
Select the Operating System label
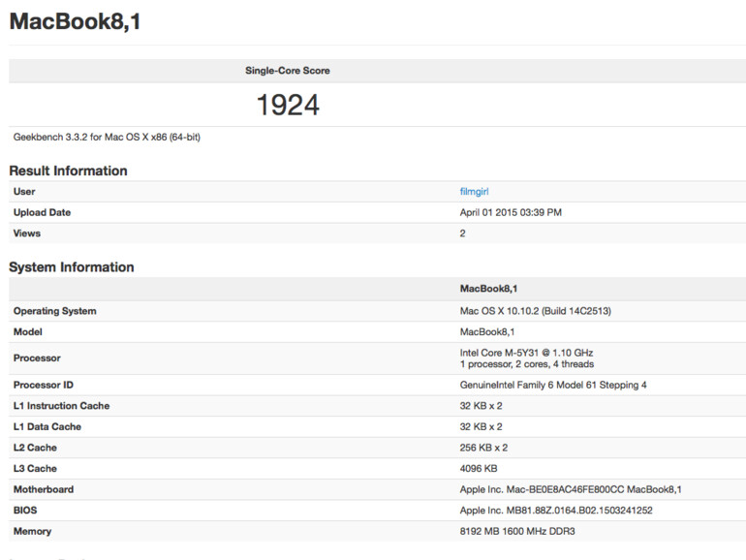(54, 311)
